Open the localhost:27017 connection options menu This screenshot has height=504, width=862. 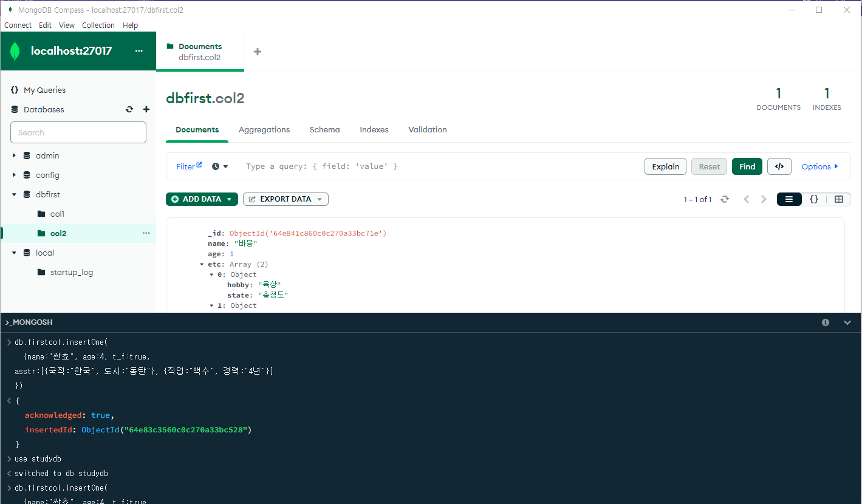click(139, 51)
